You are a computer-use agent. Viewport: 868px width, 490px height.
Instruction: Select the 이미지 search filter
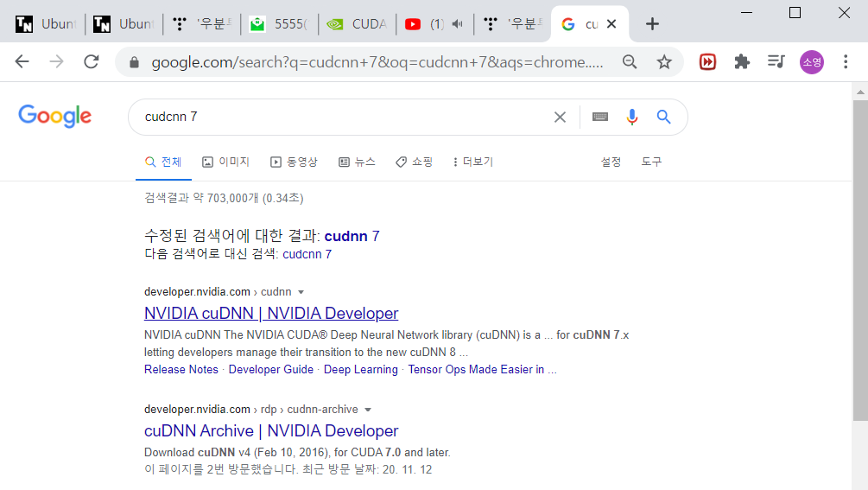[226, 162]
